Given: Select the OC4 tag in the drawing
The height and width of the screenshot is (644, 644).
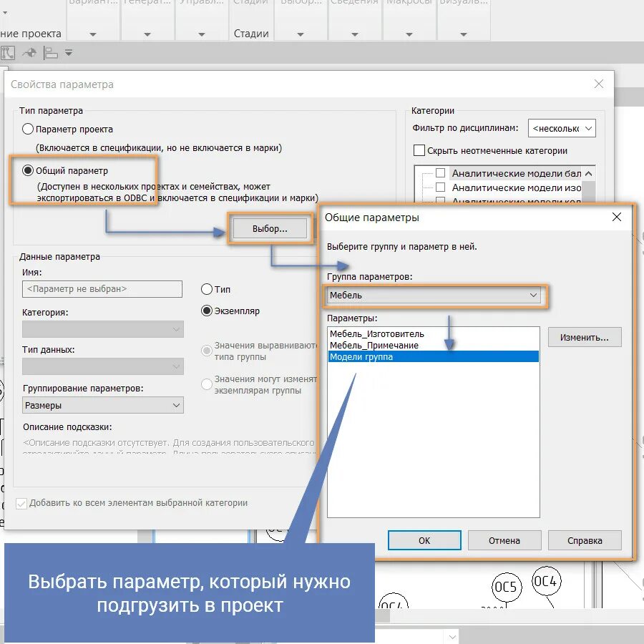Looking at the screenshot, I should (x=547, y=581).
